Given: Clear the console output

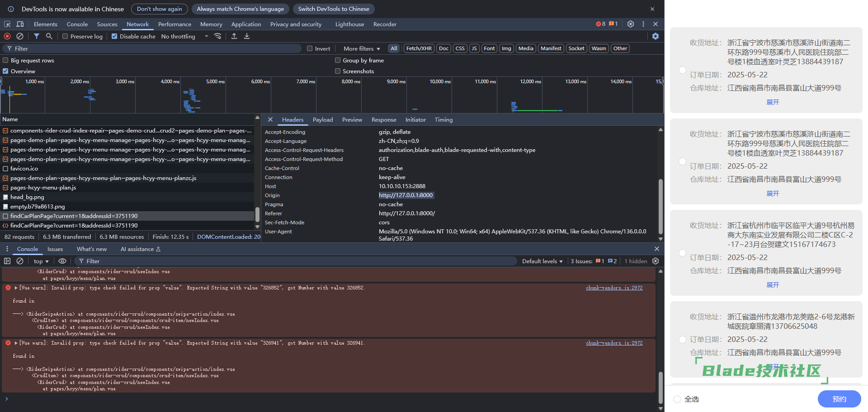Looking at the screenshot, I should [20, 261].
